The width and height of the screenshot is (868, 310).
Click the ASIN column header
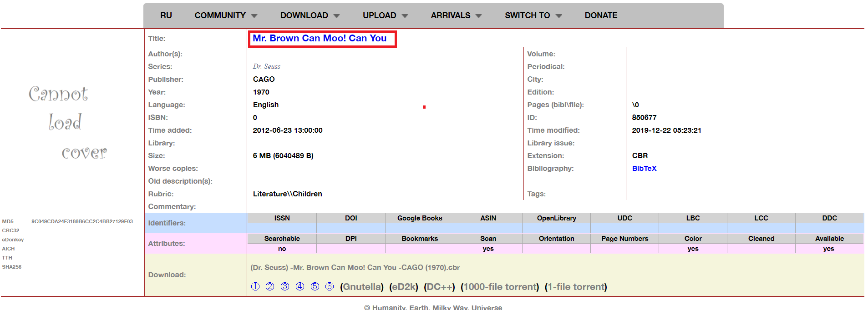click(488, 218)
